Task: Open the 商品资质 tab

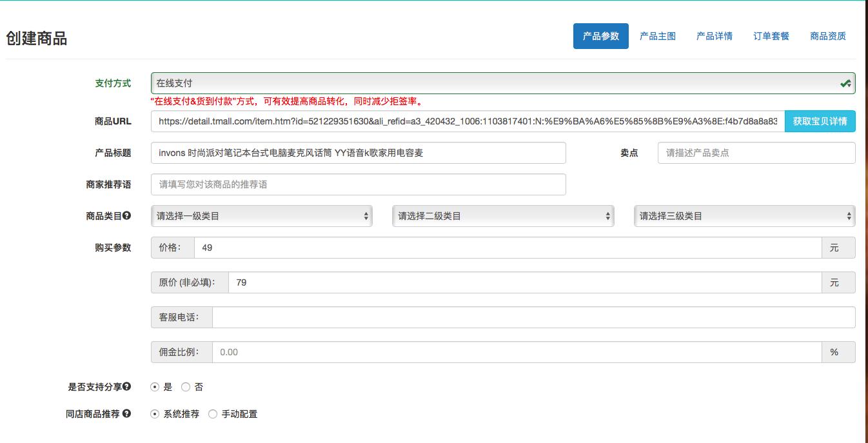Action: (x=829, y=35)
